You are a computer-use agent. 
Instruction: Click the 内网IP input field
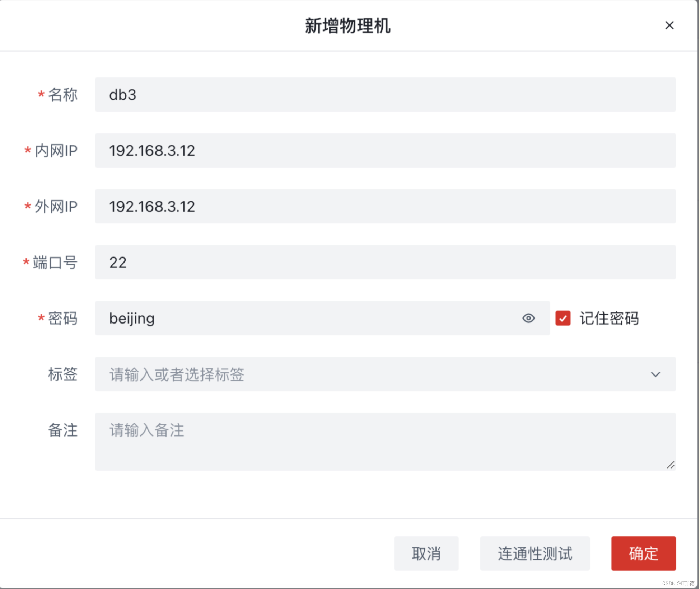point(385,151)
